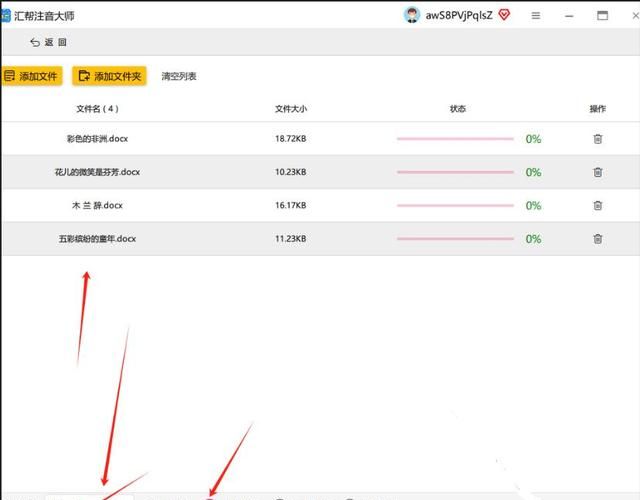
Task: Click the red VIP diamond icon
Action: pyautogui.click(x=504, y=15)
